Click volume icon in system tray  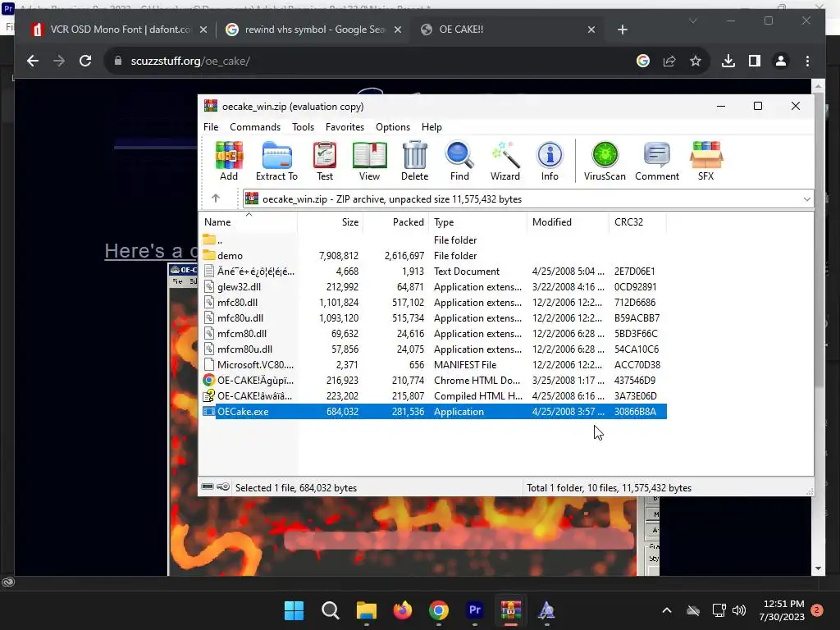click(739, 610)
